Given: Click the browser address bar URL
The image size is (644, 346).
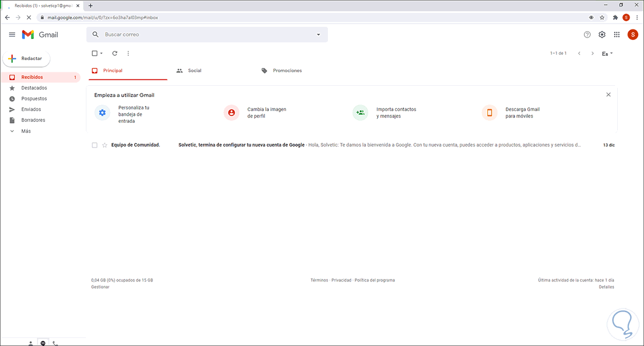Looking at the screenshot, I should (x=103, y=17).
